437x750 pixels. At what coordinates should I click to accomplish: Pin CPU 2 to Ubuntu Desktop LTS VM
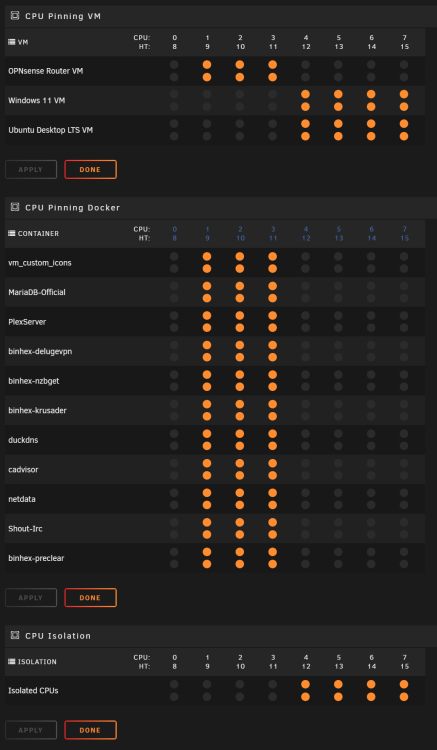coord(240,124)
